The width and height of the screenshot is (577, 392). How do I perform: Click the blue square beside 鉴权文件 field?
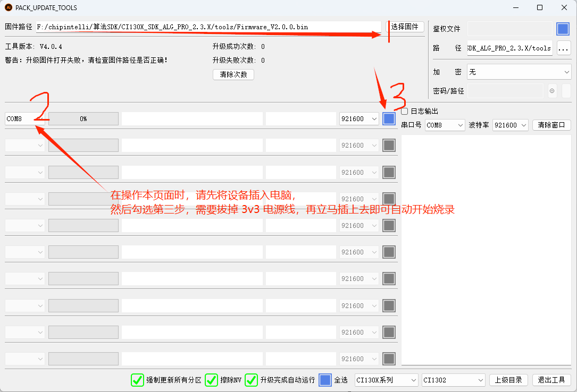(x=563, y=29)
